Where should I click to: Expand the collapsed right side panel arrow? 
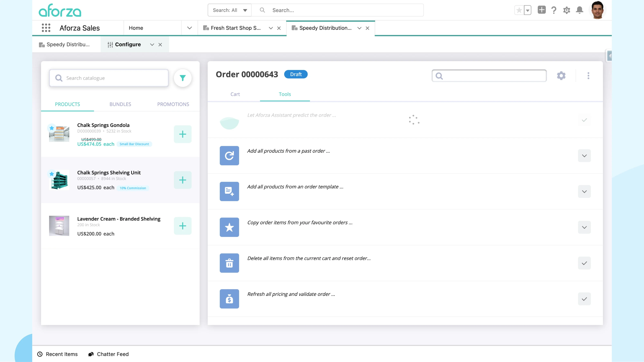pos(609,56)
